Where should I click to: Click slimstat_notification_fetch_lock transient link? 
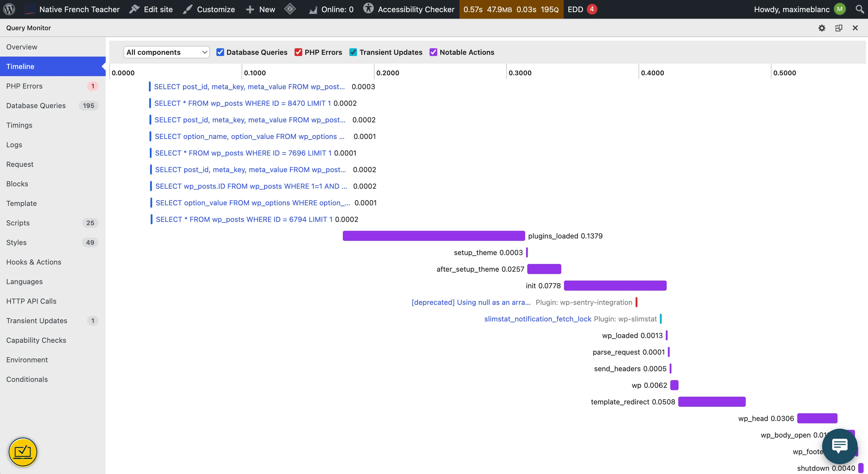pyautogui.click(x=538, y=319)
